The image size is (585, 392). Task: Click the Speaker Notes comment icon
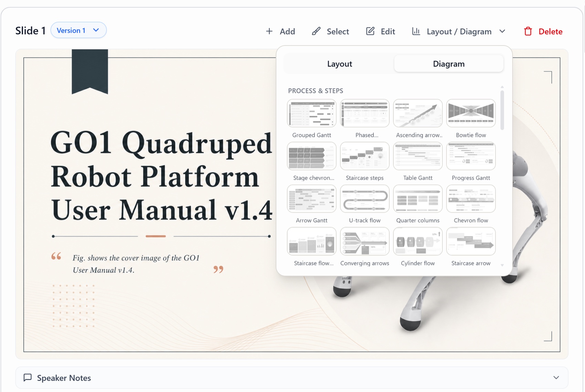tap(28, 378)
